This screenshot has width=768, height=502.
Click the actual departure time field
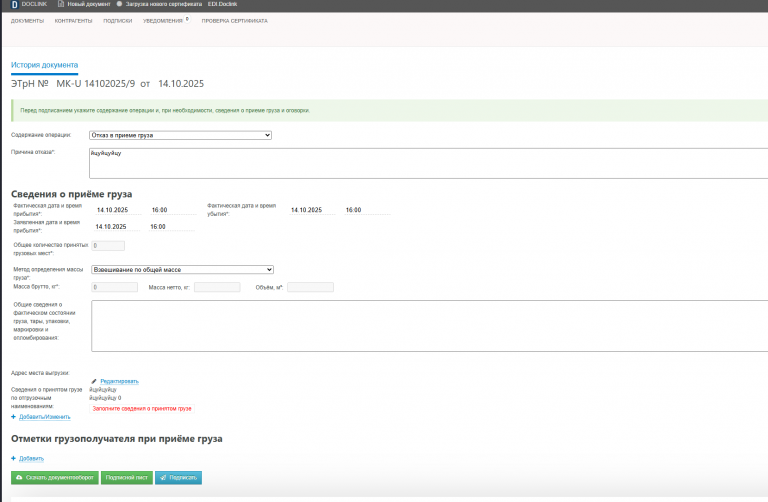click(x=367, y=210)
